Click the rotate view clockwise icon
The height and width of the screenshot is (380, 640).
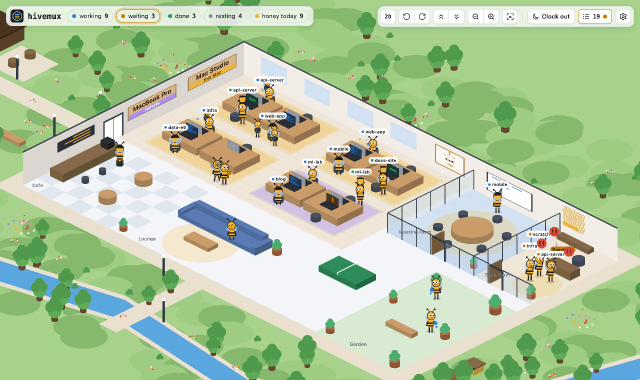click(422, 17)
